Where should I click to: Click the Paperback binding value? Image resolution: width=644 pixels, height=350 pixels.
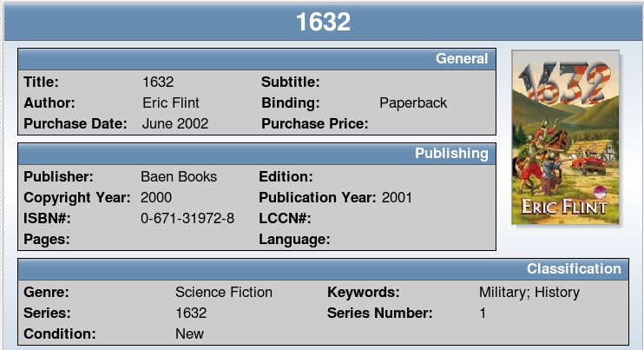[x=413, y=102]
